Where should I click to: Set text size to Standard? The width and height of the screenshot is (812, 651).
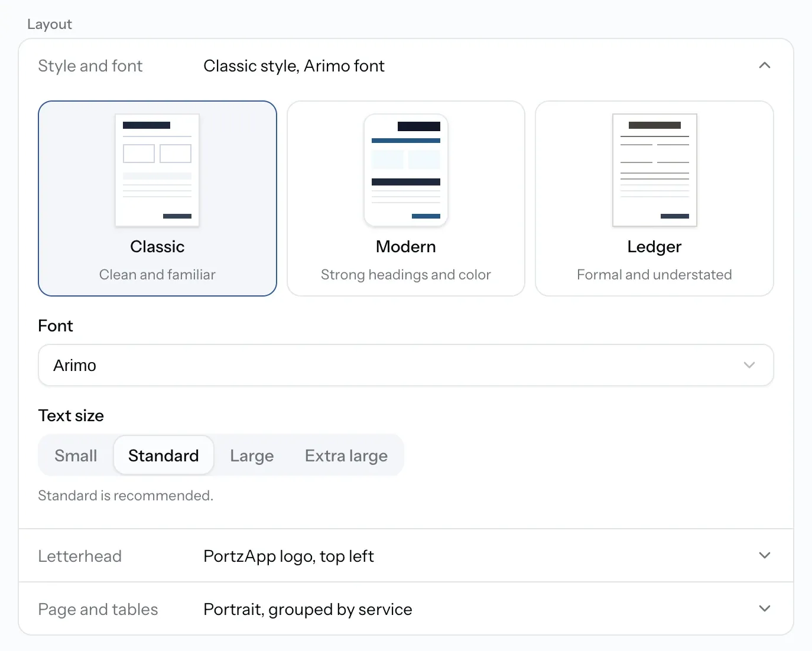point(164,455)
